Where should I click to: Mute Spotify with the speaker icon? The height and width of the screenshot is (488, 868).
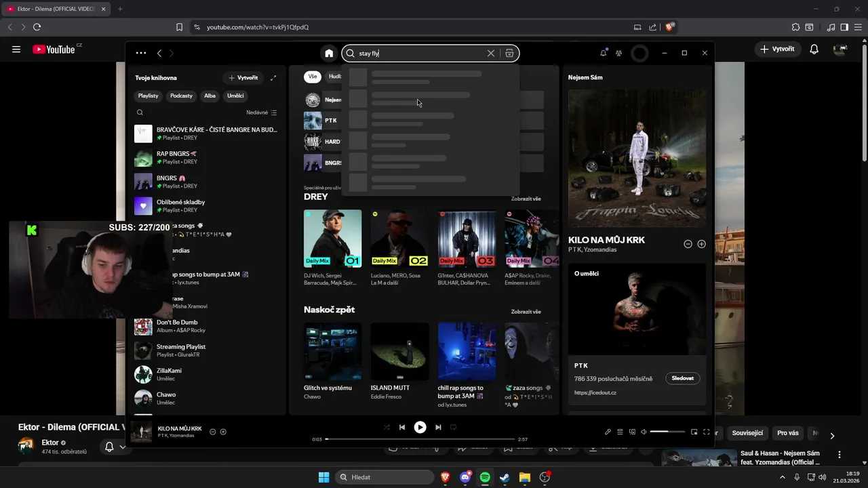click(644, 432)
